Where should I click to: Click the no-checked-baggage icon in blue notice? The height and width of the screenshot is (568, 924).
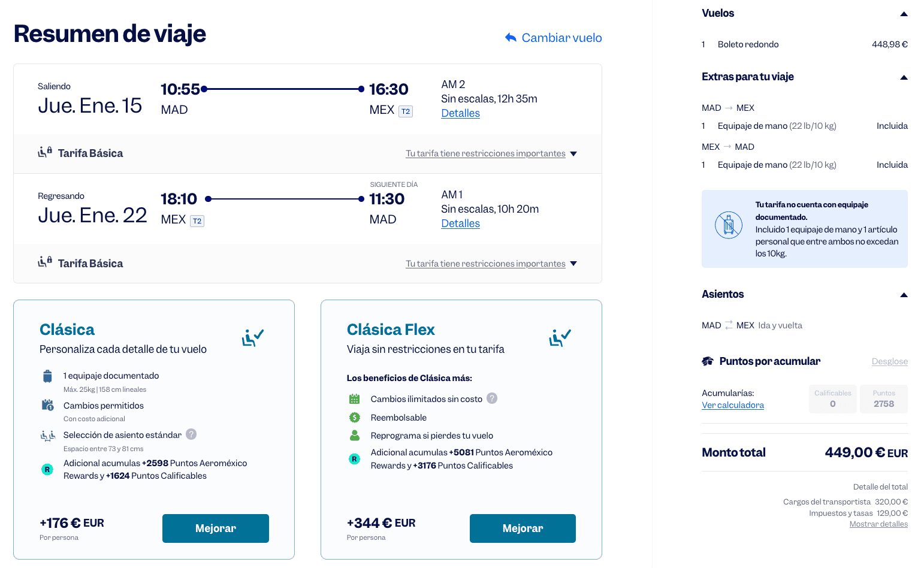click(x=729, y=226)
